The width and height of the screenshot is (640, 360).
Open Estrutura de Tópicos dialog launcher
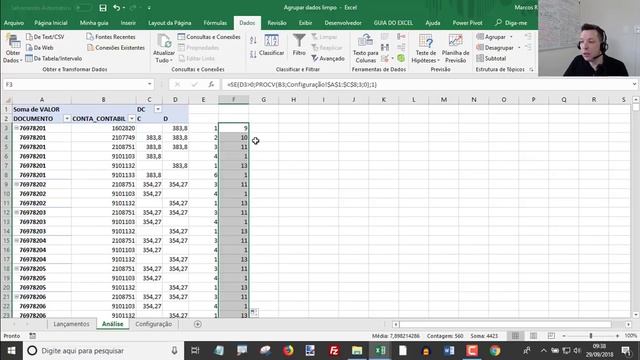pyautogui.click(x=531, y=70)
